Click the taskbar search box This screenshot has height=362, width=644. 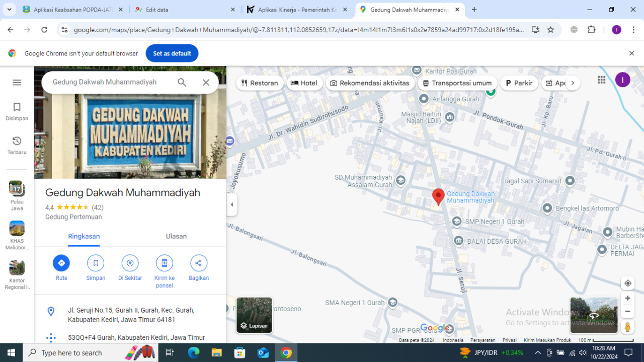pyautogui.click(x=91, y=352)
